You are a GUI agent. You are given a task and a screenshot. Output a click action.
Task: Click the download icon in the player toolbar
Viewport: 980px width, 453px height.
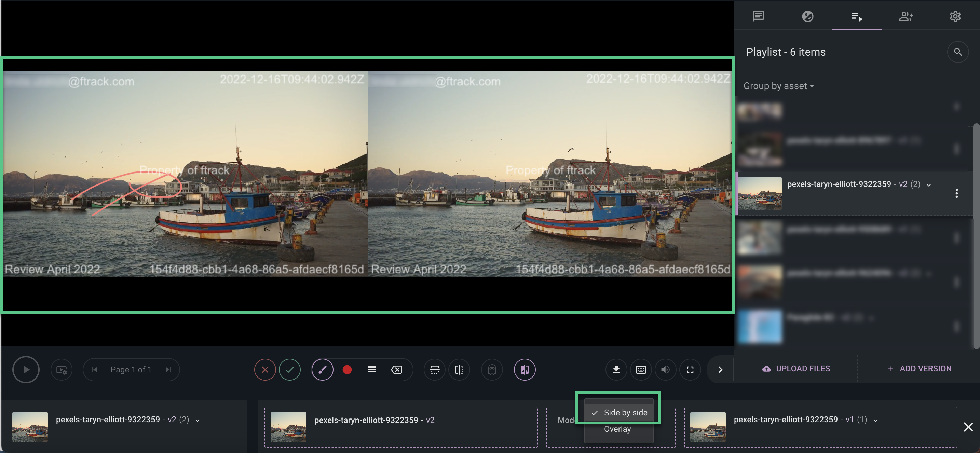(616, 369)
